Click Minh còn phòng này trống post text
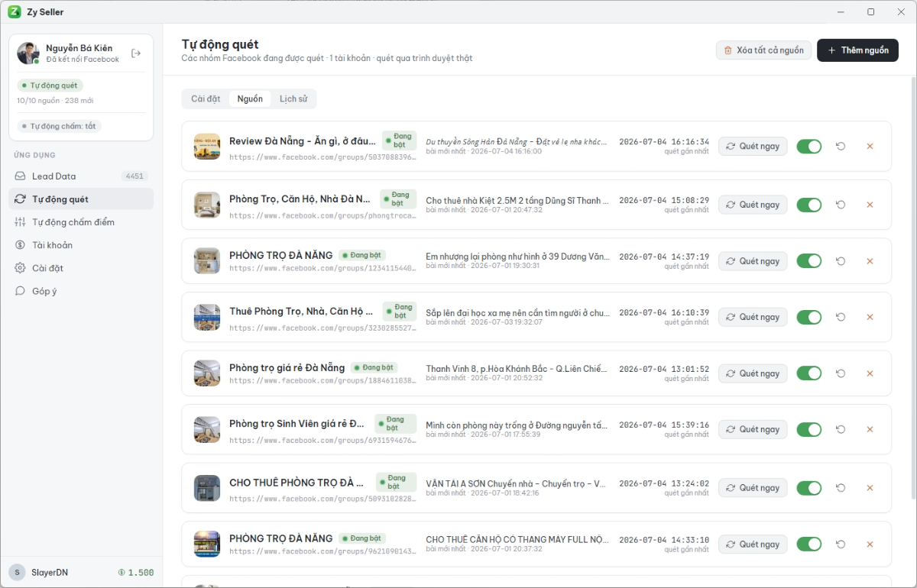Screen dimensions: 917x588 pos(517,425)
